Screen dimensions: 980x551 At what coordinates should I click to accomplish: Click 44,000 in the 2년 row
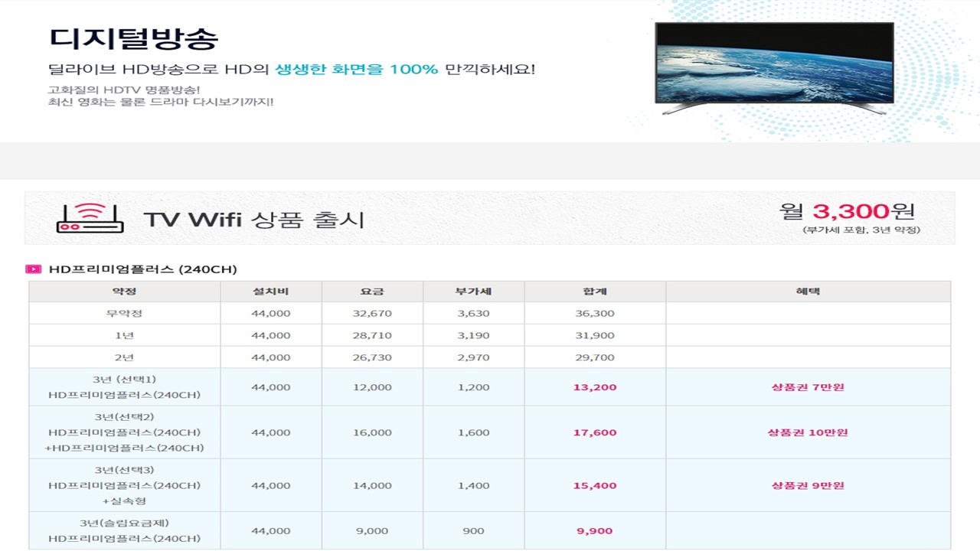click(271, 357)
